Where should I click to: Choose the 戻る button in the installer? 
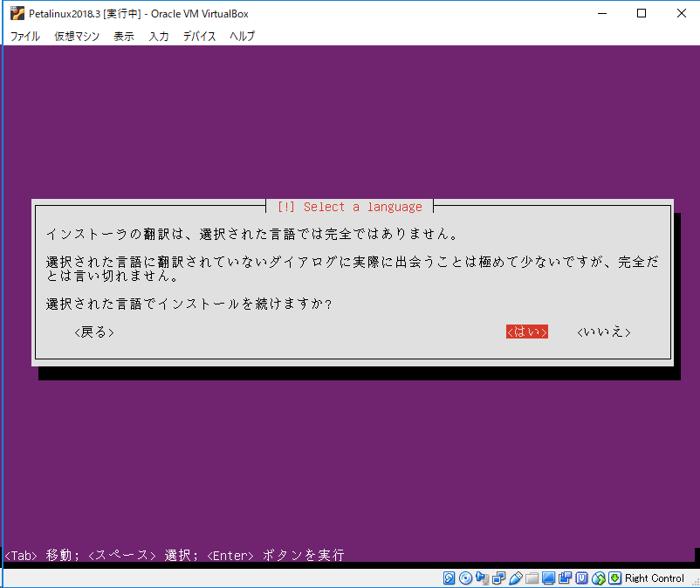pos(93,332)
